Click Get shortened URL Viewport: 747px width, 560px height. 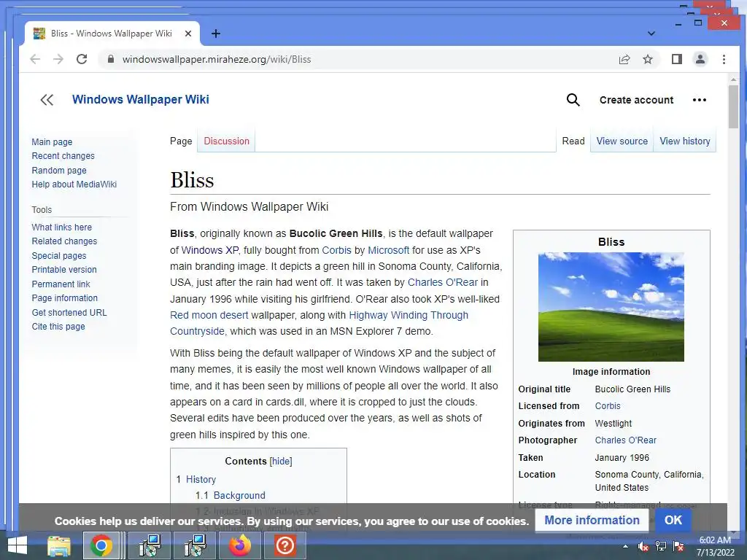[x=69, y=312]
